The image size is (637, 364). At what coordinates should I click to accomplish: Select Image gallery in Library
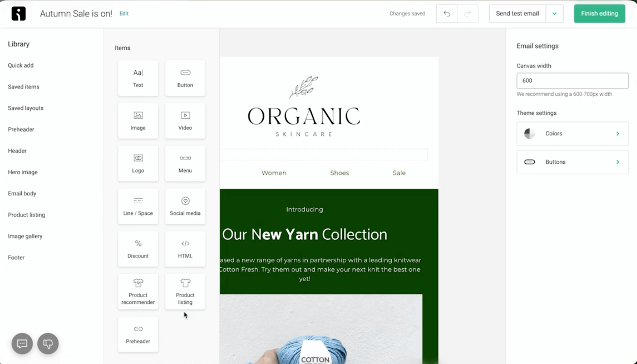point(25,236)
